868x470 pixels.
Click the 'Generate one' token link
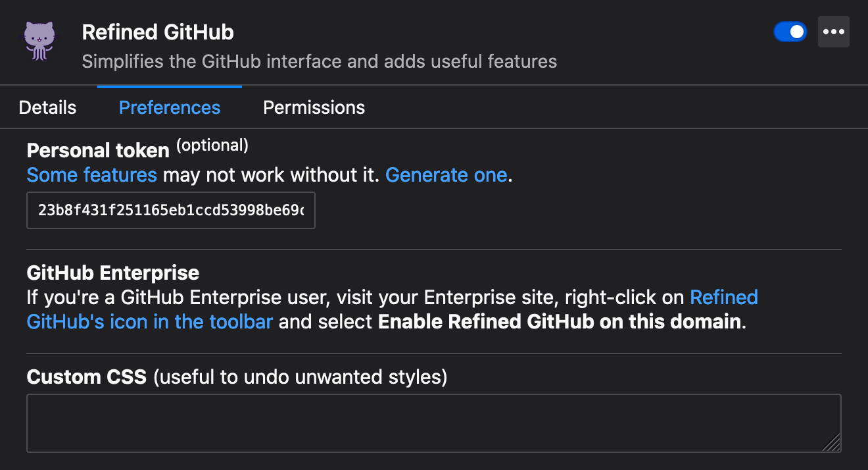click(x=446, y=175)
